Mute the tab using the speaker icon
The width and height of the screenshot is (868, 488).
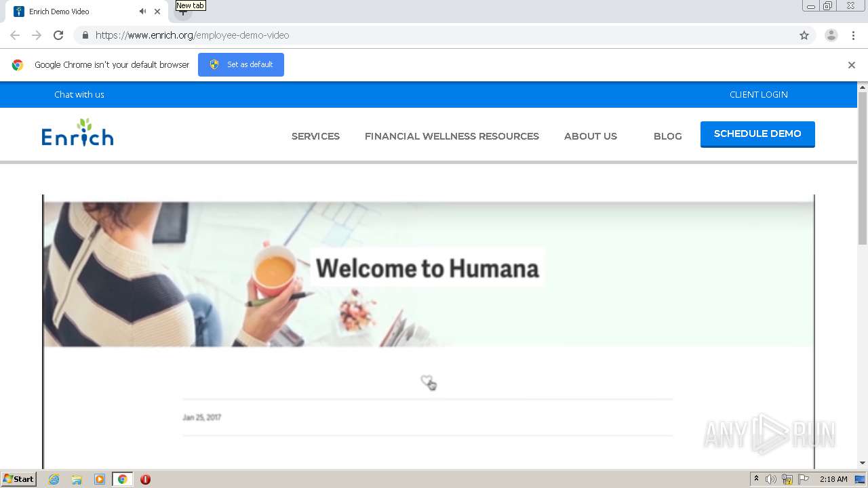pyautogui.click(x=142, y=12)
